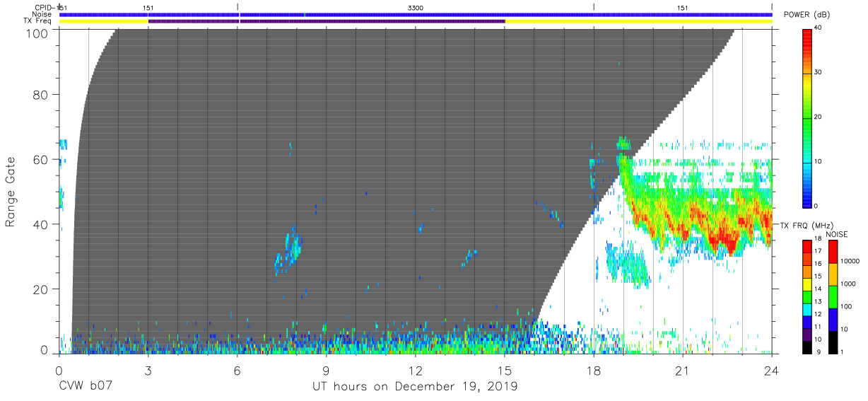This screenshot has width=868, height=401.
Task: Click the Range Gate tick label 80
Action: tap(42, 94)
